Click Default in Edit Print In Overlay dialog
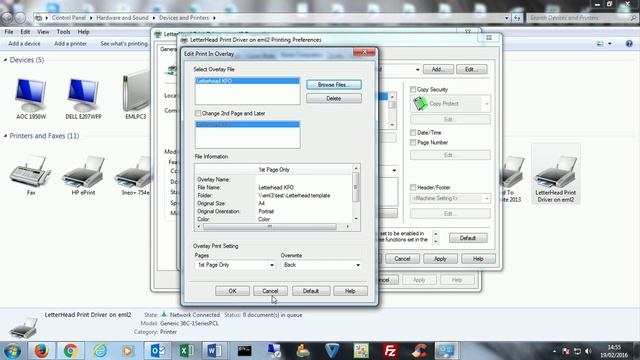The height and width of the screenshot is (360, 640). (x=311, y=291)
